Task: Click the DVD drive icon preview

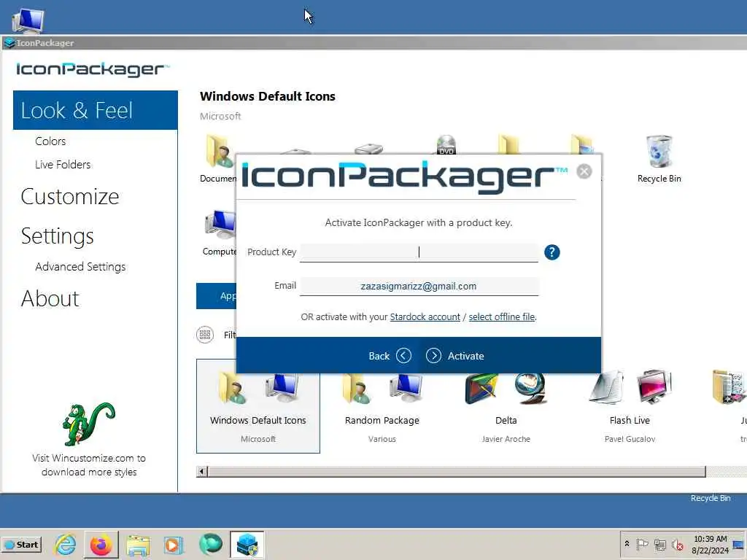Action: (x=446, y=144)
